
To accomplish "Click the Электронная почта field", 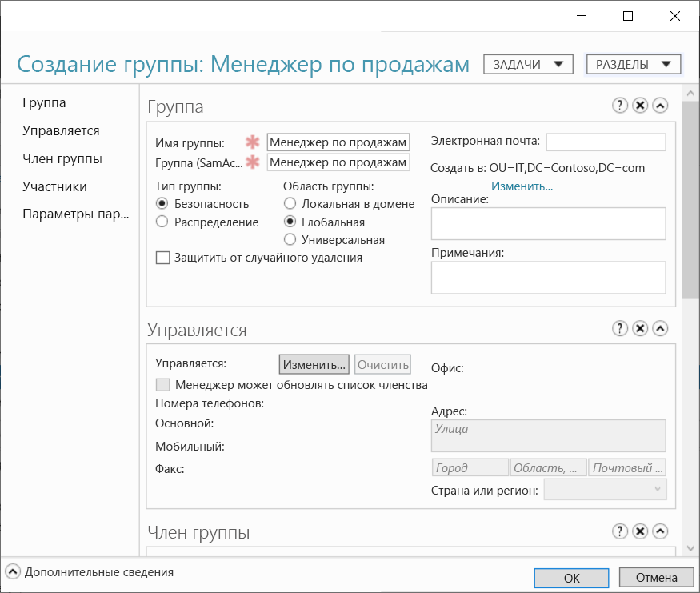I will coord(606,142).
